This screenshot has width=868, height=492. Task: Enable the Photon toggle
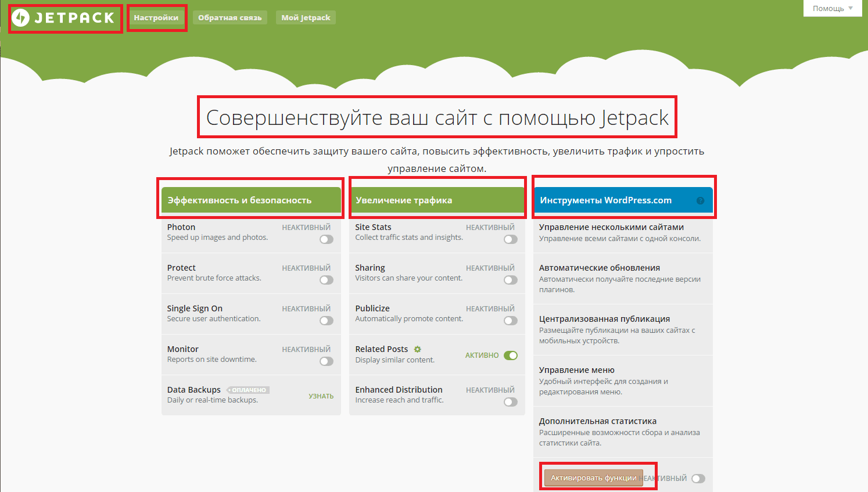[327, 239]
